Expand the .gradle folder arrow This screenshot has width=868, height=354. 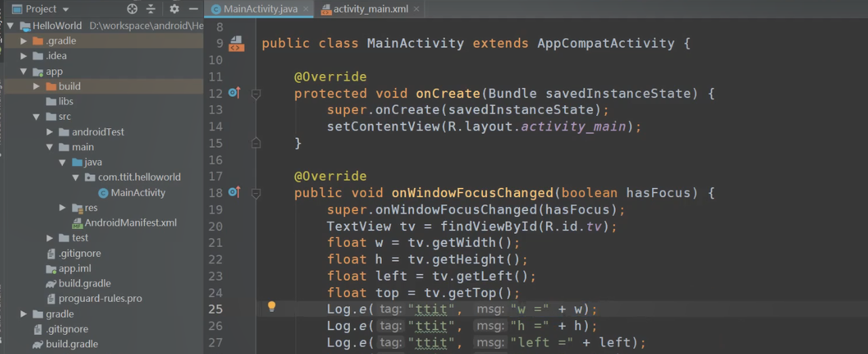click(24, 41)
